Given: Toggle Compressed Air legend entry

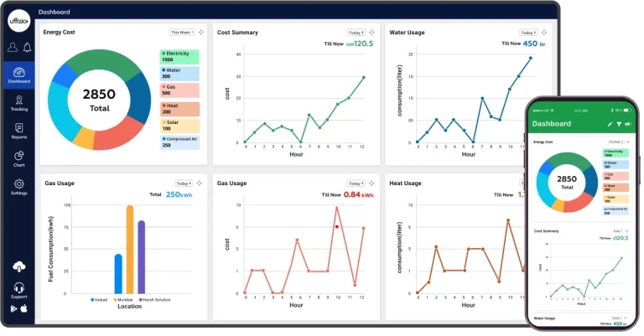Looking at the screenshot, I should pos(179,141).
